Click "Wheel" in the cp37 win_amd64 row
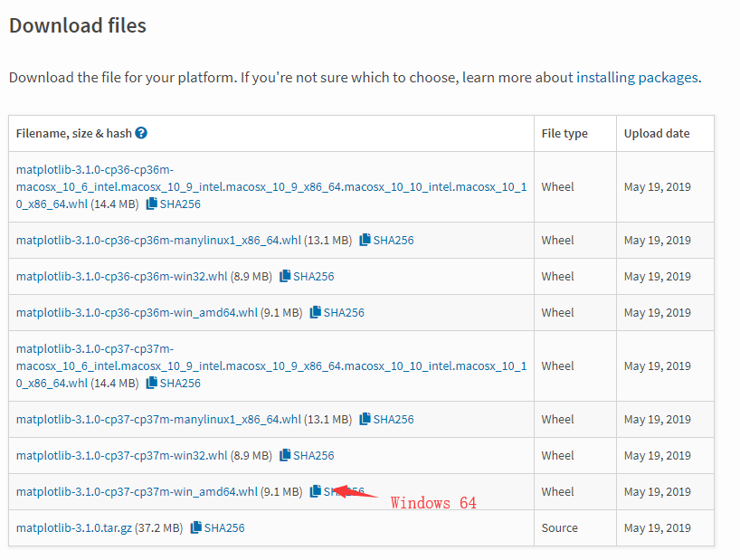The width and height of the screenshot is (740, 560). [x=558, y=491]
